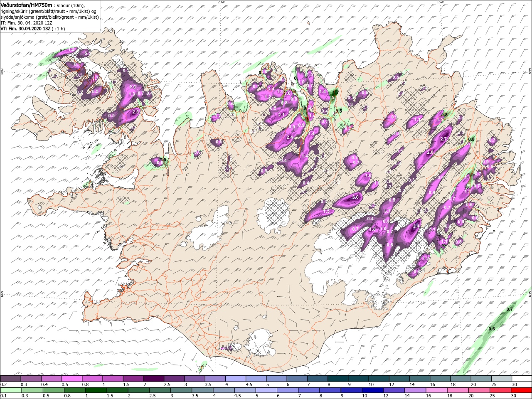
Task: Click the 20W longitude label
Action: (221, 2)
